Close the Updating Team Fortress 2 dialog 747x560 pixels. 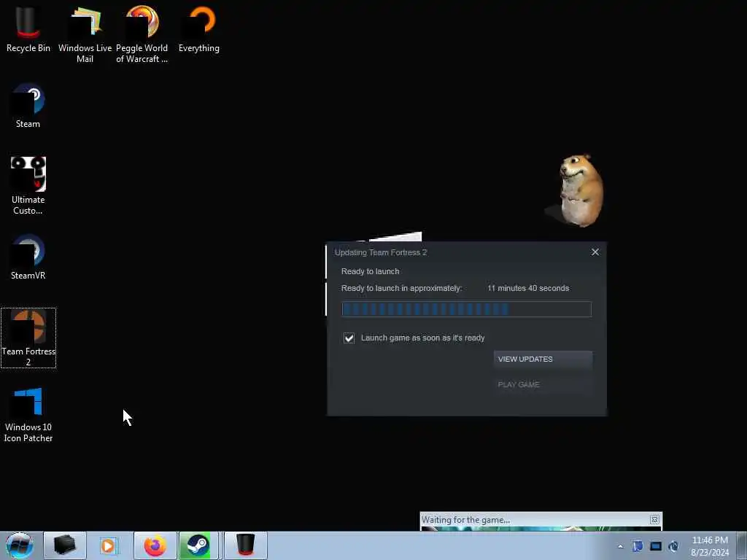click(x=595, y=252)
